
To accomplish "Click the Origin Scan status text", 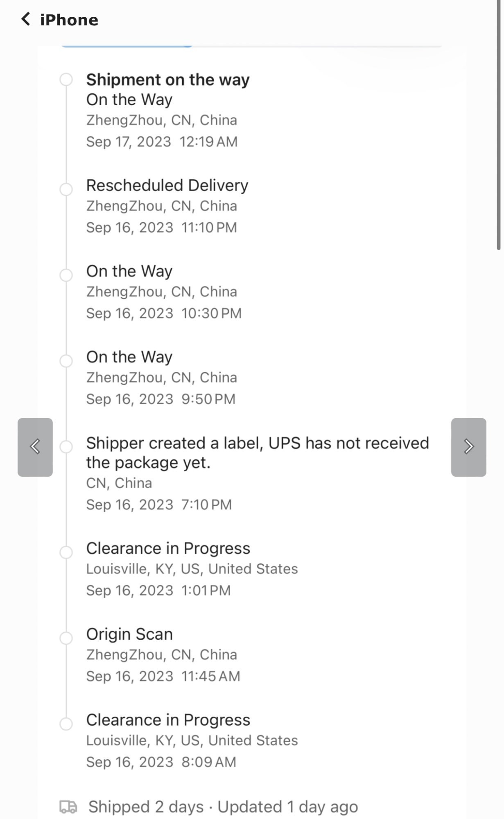I will pyautogui.click(x=129, y=634).
